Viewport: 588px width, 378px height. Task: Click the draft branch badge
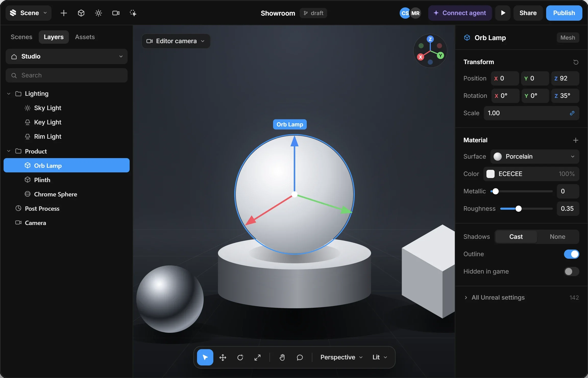click(x=313, y=13)
